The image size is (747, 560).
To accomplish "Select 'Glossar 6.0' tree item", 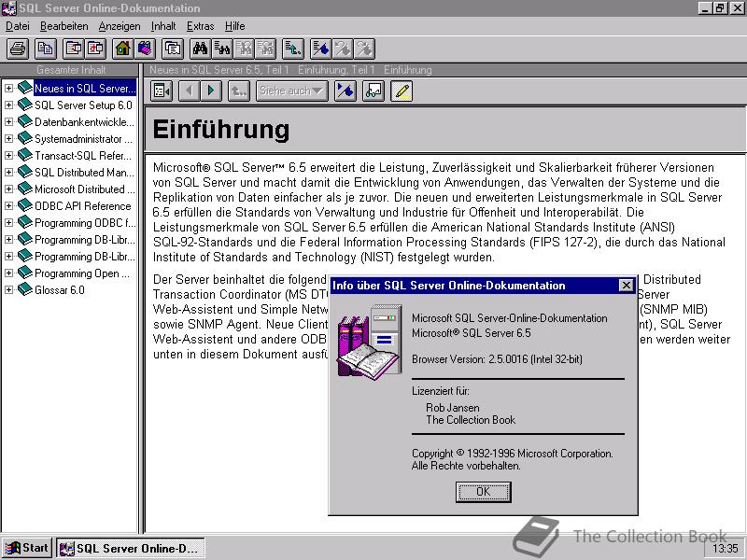I will (60, 289).
